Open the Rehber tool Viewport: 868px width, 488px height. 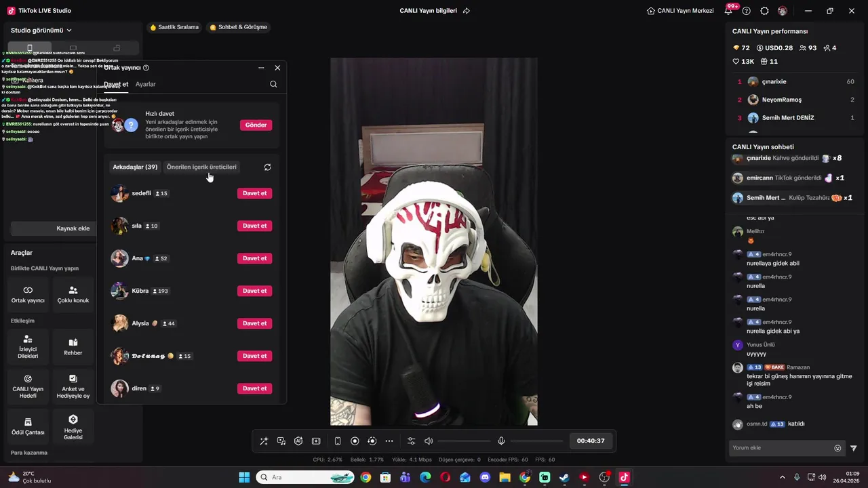click(73, 347)
